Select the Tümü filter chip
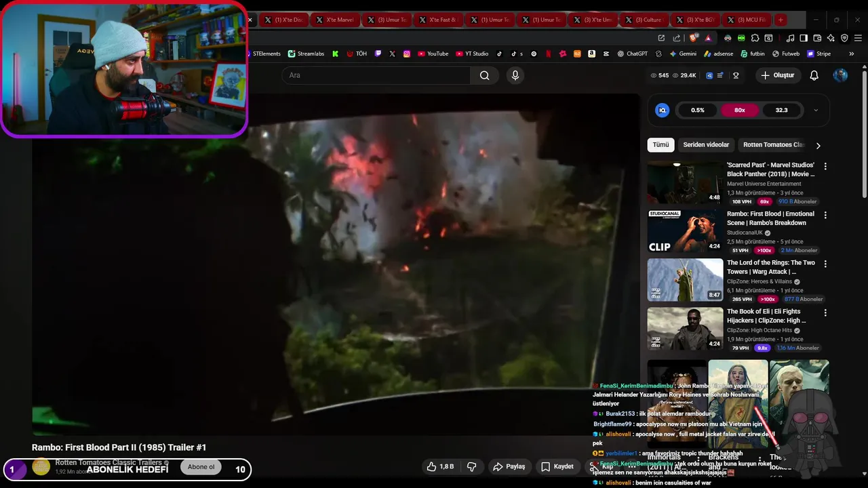The width and height of the screenshot is (868, 488). click(660, 144)
